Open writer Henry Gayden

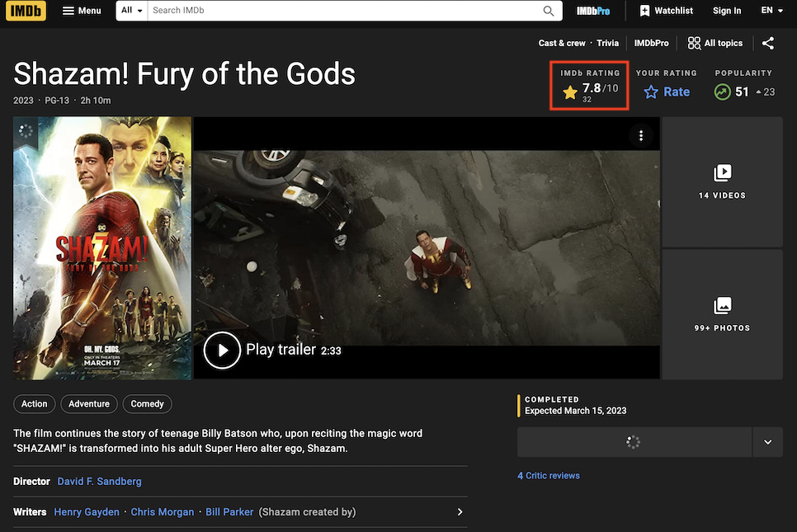pos(87,511)
